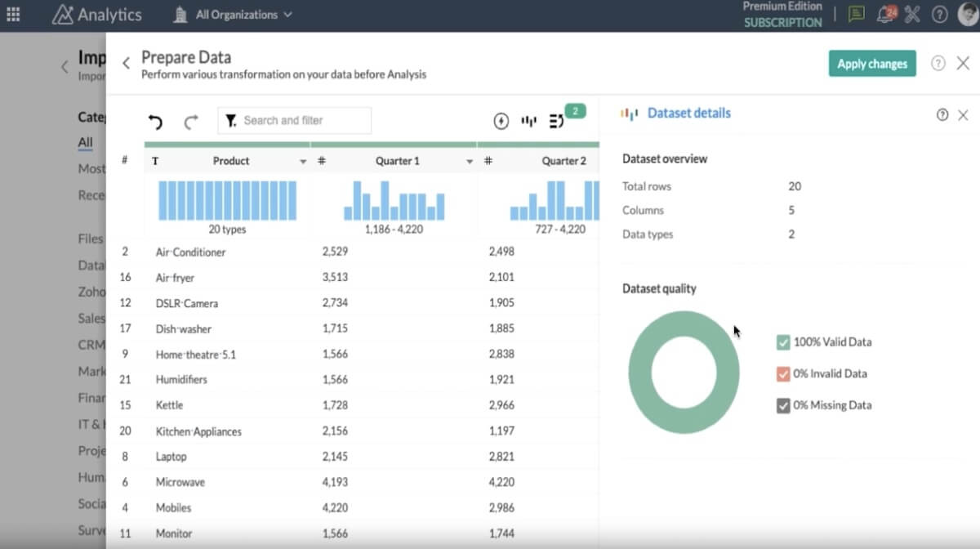
Task: Open the apps grid launcher icon
Action: 13,14
